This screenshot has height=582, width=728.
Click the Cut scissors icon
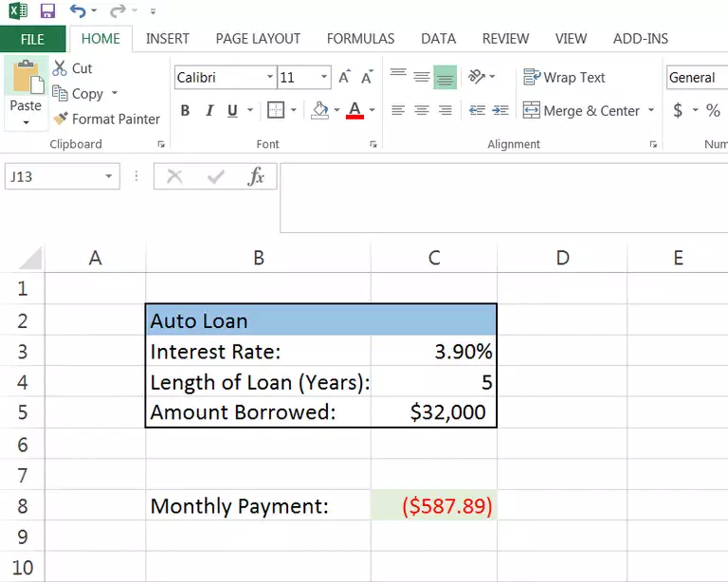tap(61, 68)
